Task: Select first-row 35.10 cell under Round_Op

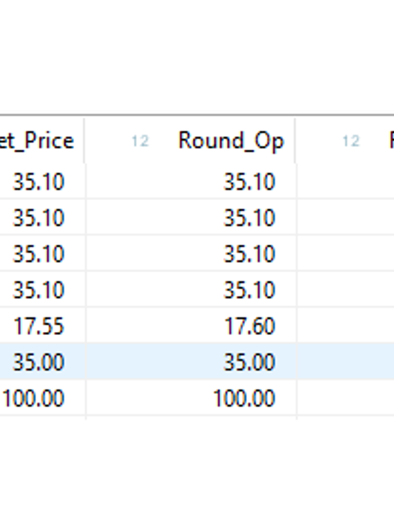Action: point(191,182)
